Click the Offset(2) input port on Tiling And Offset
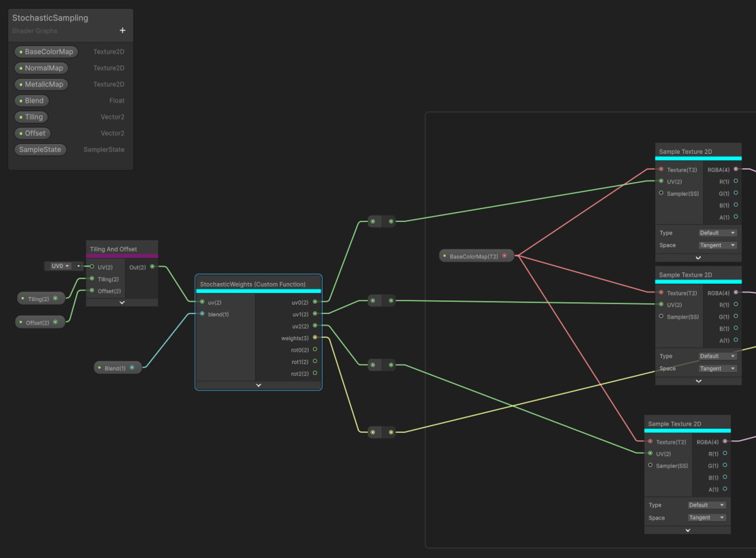 click(x=92, y=291)
